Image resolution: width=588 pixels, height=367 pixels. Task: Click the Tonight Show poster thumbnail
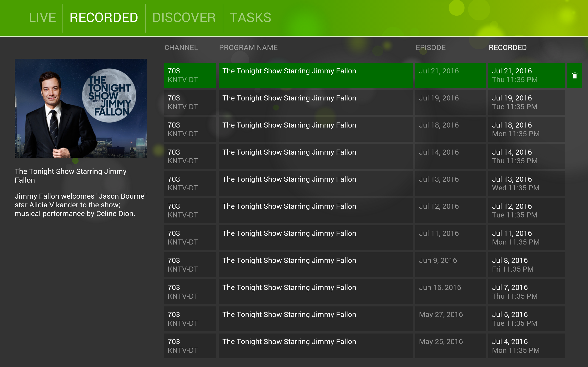[x=81, y=108]
